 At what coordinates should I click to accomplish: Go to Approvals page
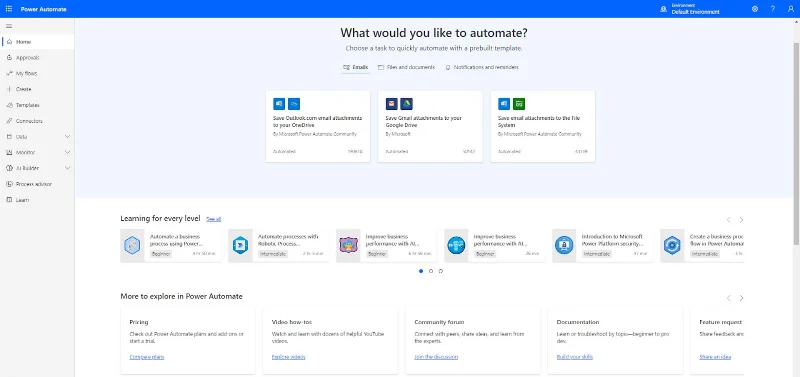[x=37, y=58]
